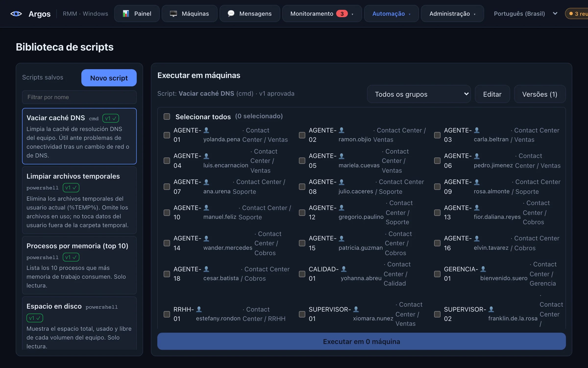Viewport: 588px width, 368px height.
Task: Click the Painel bar chart icon
Action: (126, 13)
